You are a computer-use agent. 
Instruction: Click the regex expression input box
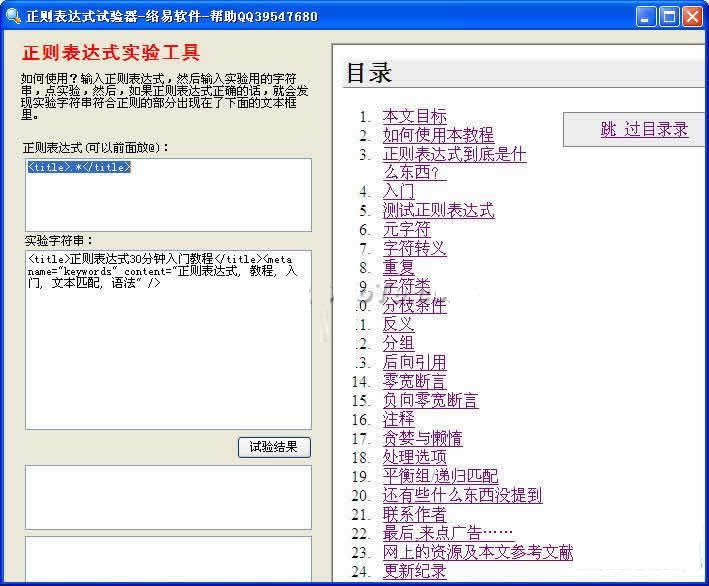[x=168, y=195]
